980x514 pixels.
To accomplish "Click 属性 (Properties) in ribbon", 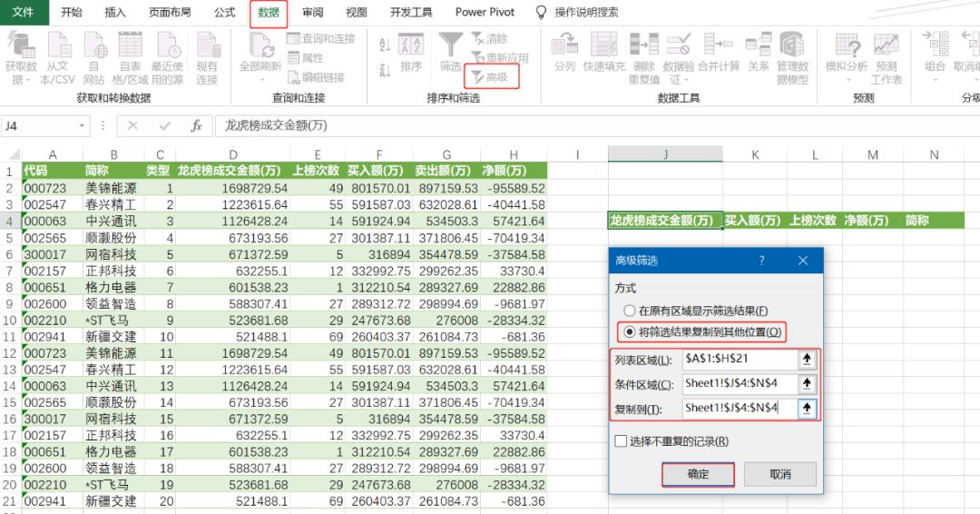I will click(307, 58).
